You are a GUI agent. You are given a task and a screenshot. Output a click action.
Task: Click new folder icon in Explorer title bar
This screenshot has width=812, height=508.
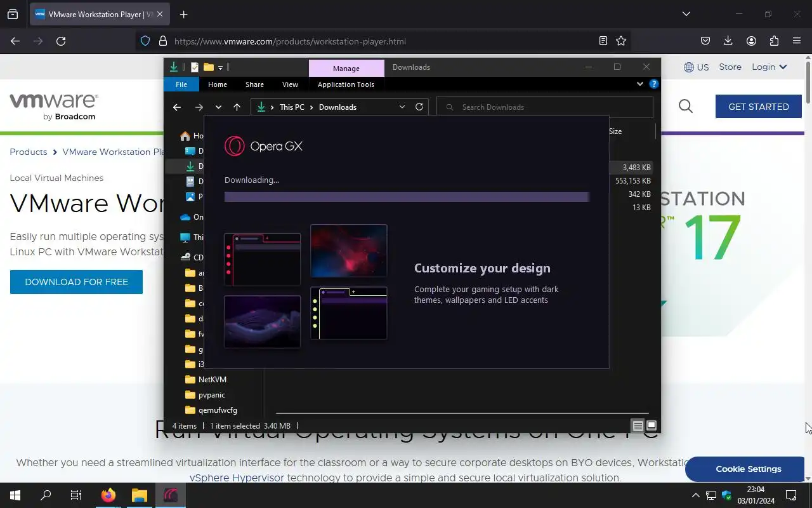coord(208,67)
